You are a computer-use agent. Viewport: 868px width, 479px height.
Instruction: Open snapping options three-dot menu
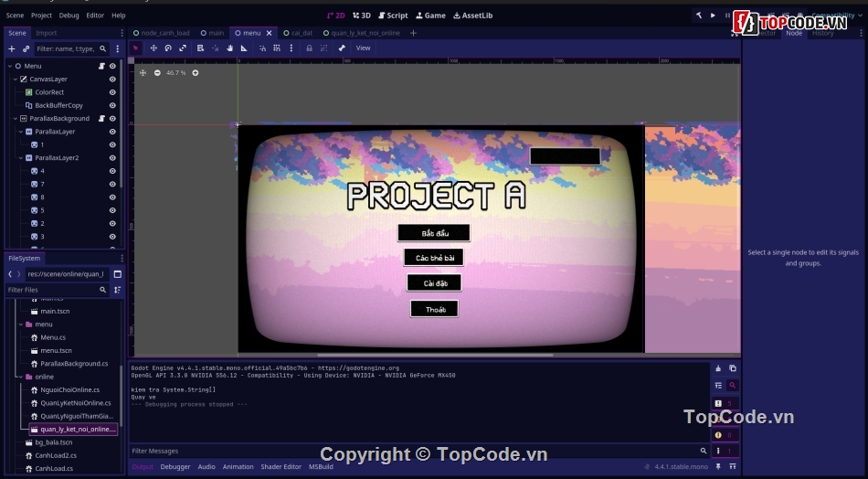click(x=291, y=48)
